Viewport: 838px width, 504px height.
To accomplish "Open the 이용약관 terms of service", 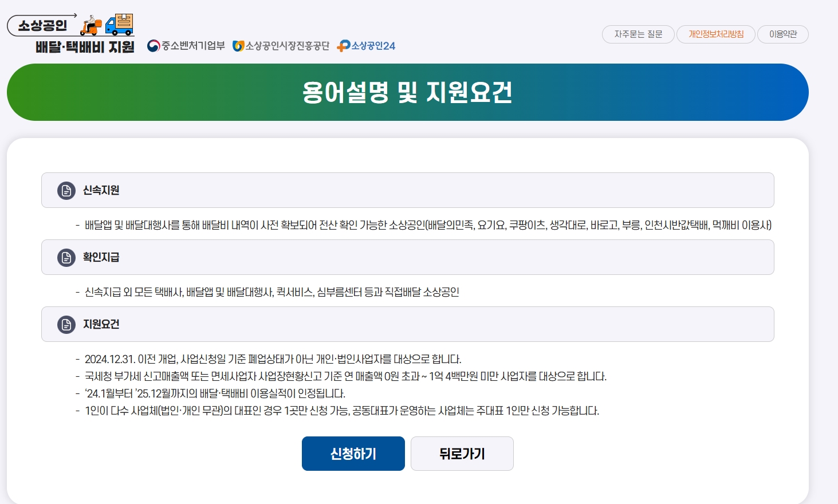I will click(x=782, y=34).
